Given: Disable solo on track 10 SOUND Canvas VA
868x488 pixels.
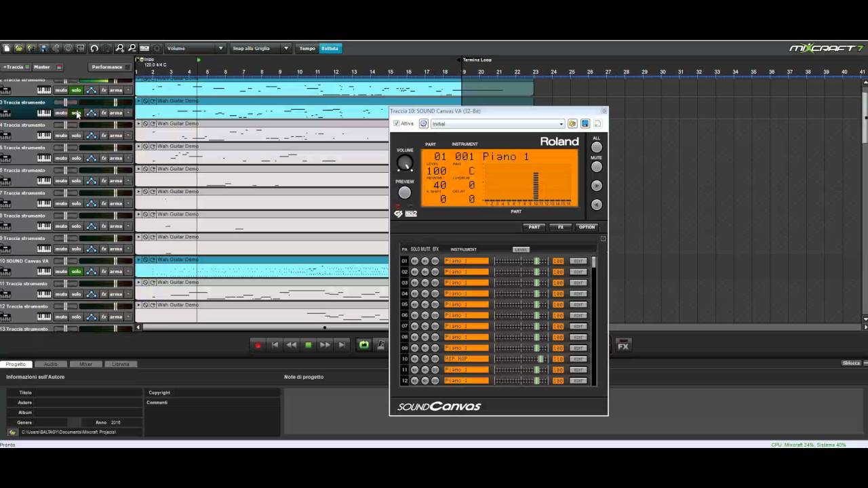Looking at the screenshot, I should 76,271.
